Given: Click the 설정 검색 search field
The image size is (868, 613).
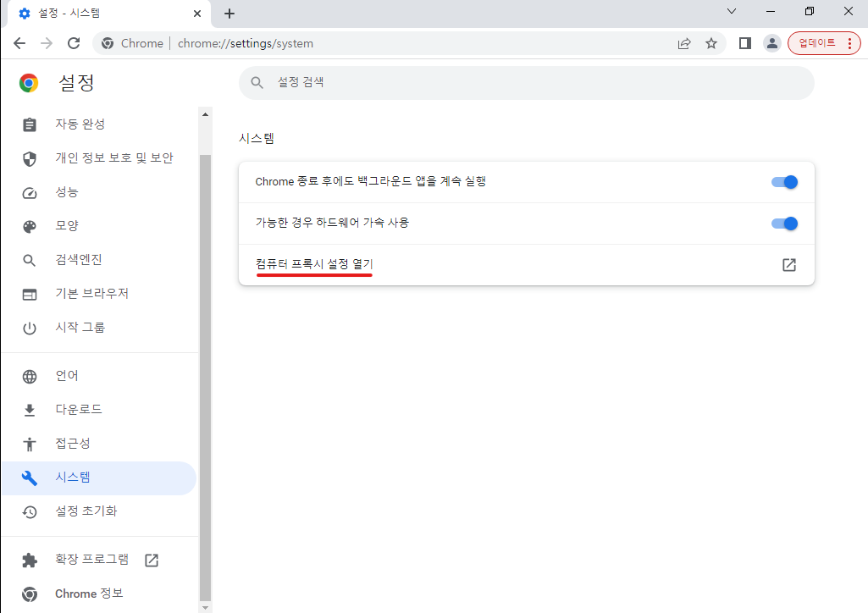Looking at the screenshot, I should (x=527, y=83).
